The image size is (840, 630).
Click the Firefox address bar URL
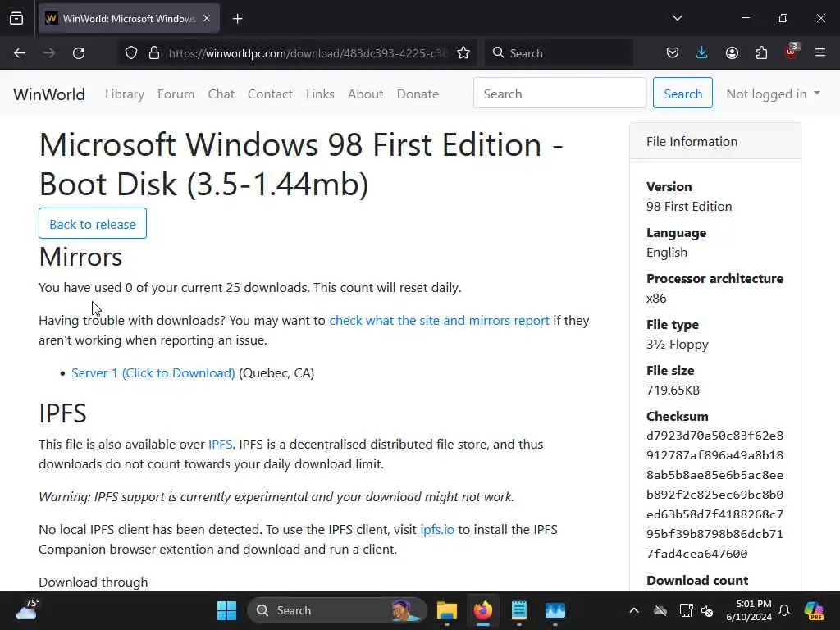click(307, 53)
